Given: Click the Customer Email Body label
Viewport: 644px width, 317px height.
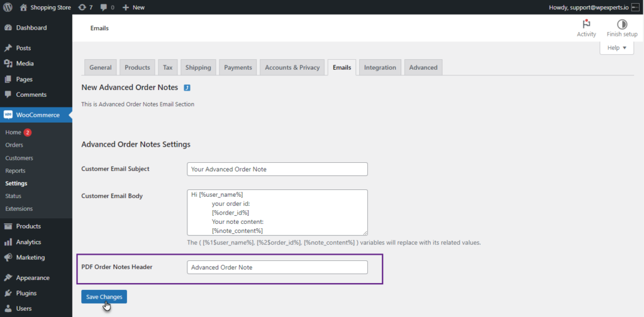Looking at the screenshot, I should tap(112, 196).
